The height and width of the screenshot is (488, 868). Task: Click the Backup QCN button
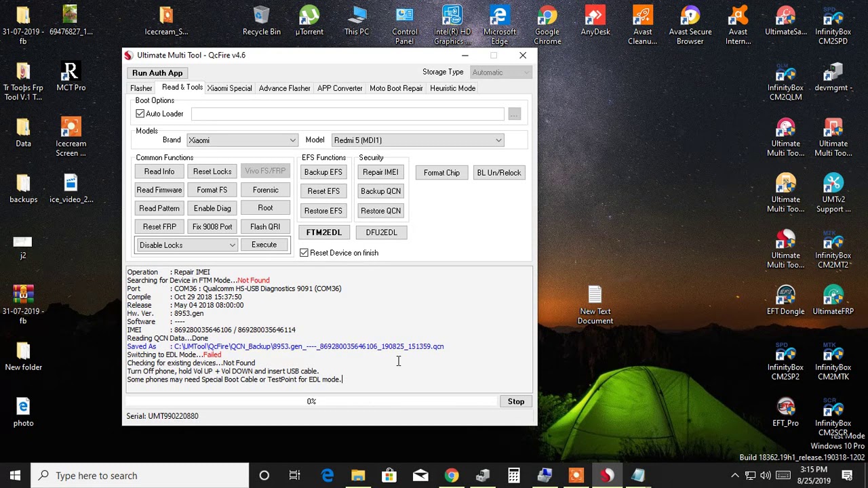click(380, 191)
